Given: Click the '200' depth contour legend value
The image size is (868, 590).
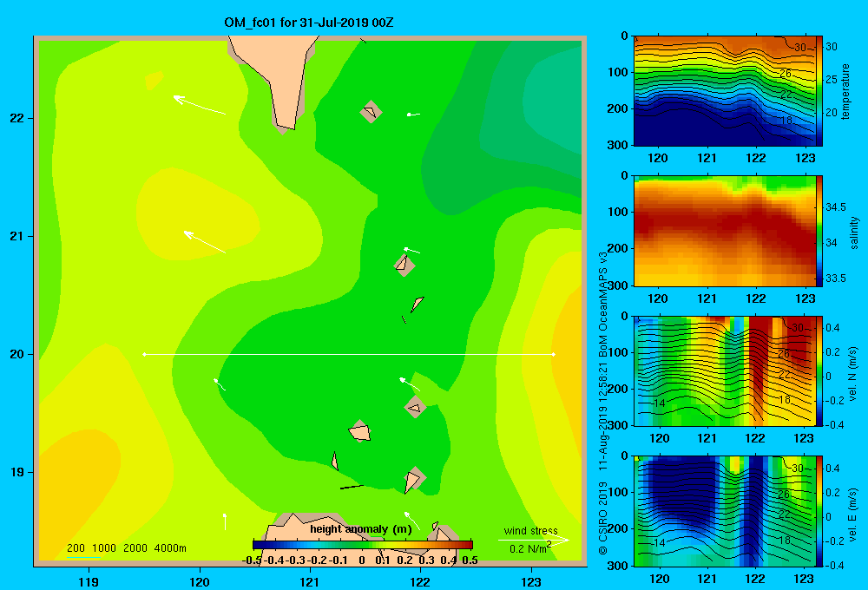Looking at the screenshot, I should tap(76, 548).
